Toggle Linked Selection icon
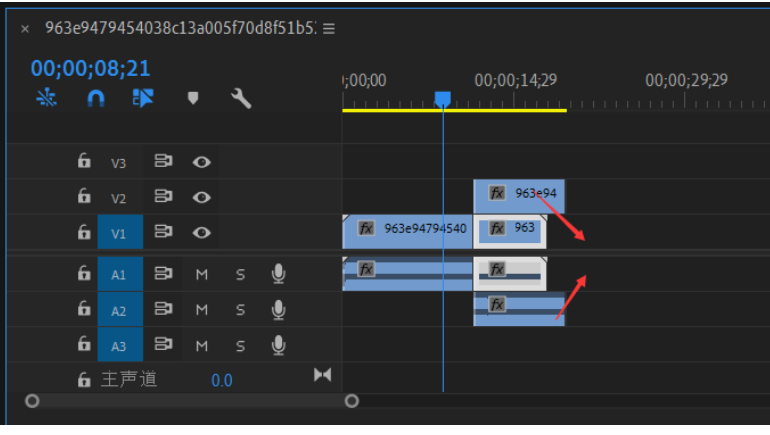This screenshot has height=435, width=770. 143,98
